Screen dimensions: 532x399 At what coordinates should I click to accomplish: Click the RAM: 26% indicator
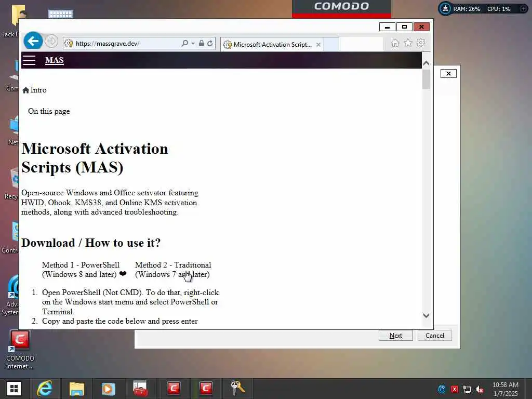tap(467, 9)
